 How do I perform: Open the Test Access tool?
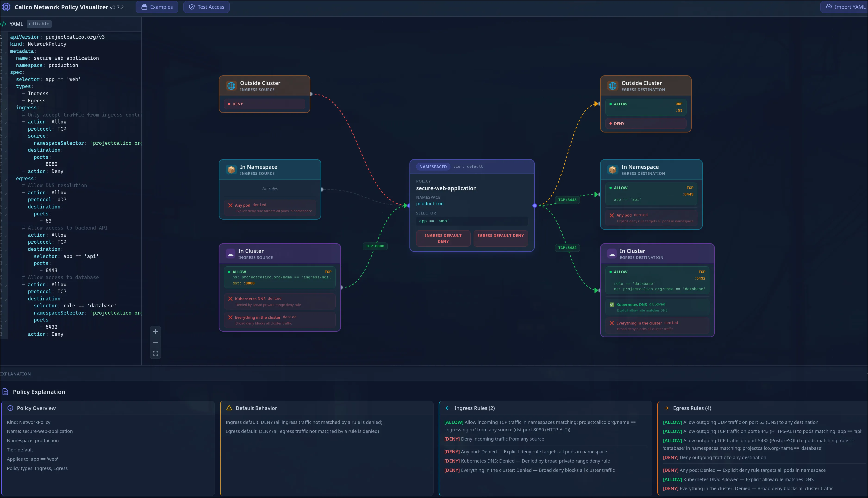(206, 7)
